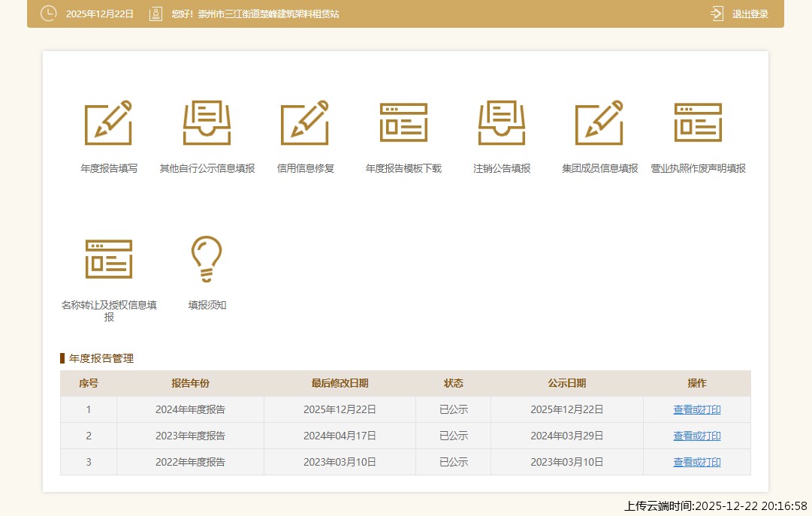
Task: Click 退出登录 to log out
Action: click(x=750, y=14)
